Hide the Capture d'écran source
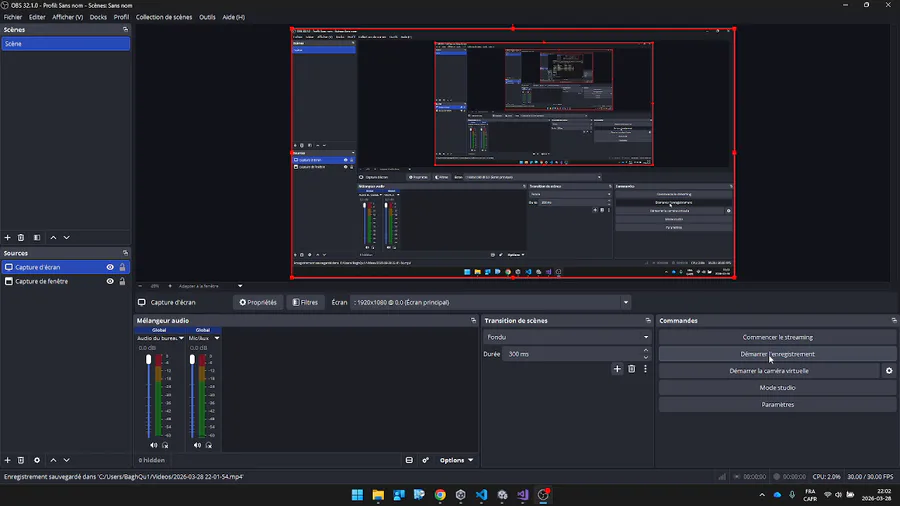The height and width of the screenshot is (506, 900). pos(110,267)
